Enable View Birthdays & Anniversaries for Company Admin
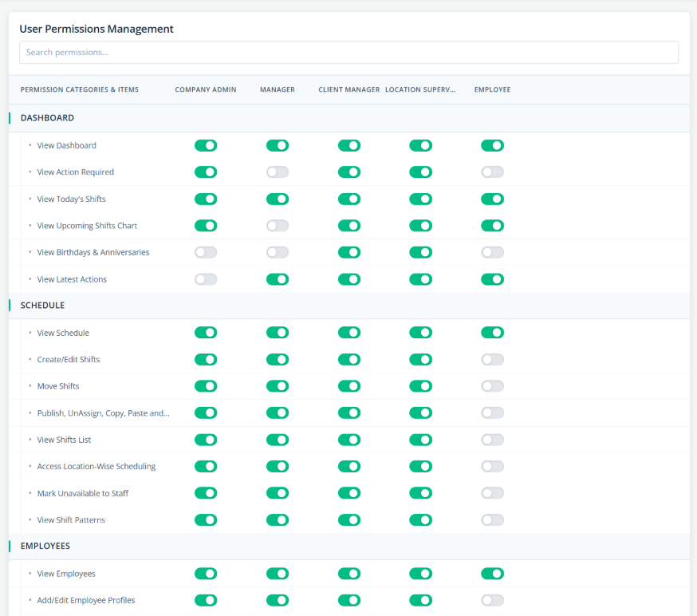The image size is (697, 616). point(206,253)
